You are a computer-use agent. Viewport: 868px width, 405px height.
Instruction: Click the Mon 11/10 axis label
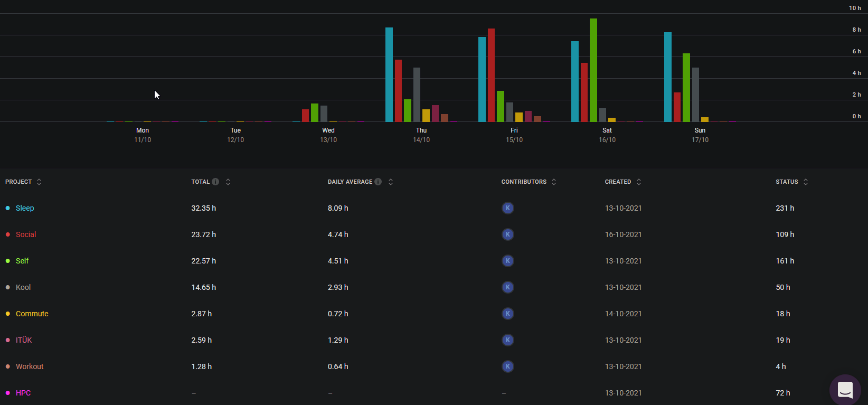[143, 135]
